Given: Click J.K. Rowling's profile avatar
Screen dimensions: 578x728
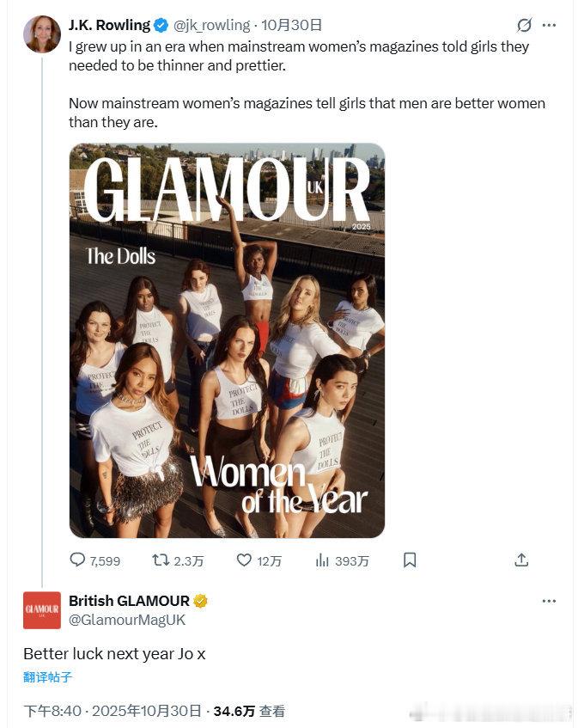Looking at the screenshot, I should point(42,34).
